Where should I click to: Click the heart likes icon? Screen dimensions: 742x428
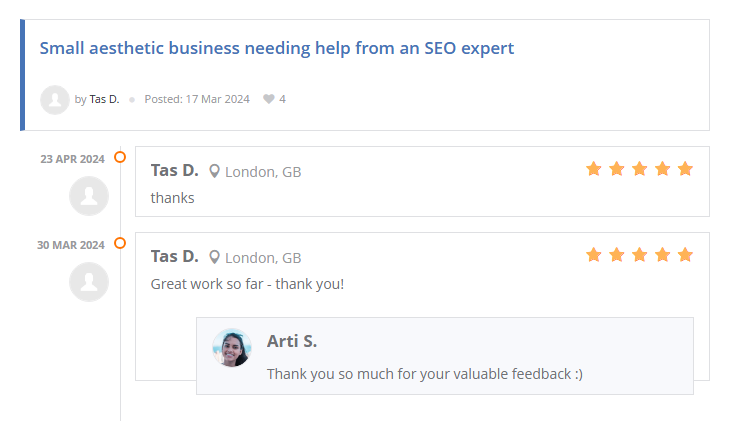click(x=268, y=99)
